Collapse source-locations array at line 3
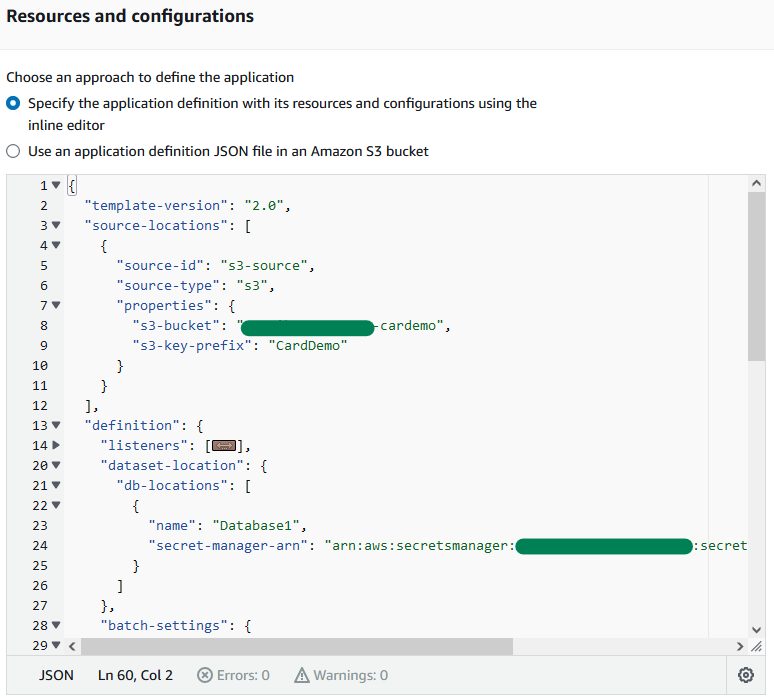The height and width of the screenshot is (697, 774). [56, 225]
